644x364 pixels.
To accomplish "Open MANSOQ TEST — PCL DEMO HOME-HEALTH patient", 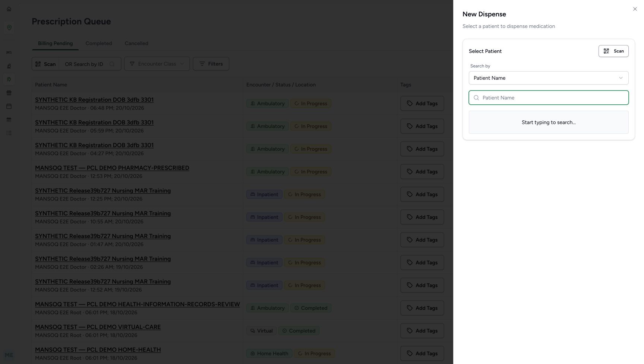I will click(x=98, y=350).
